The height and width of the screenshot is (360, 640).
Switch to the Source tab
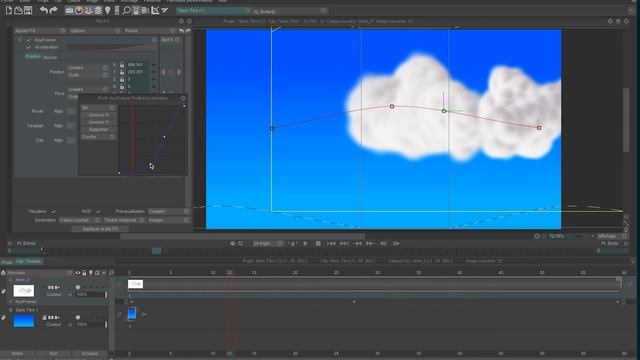pyautogui.click(x=50, y=58)
